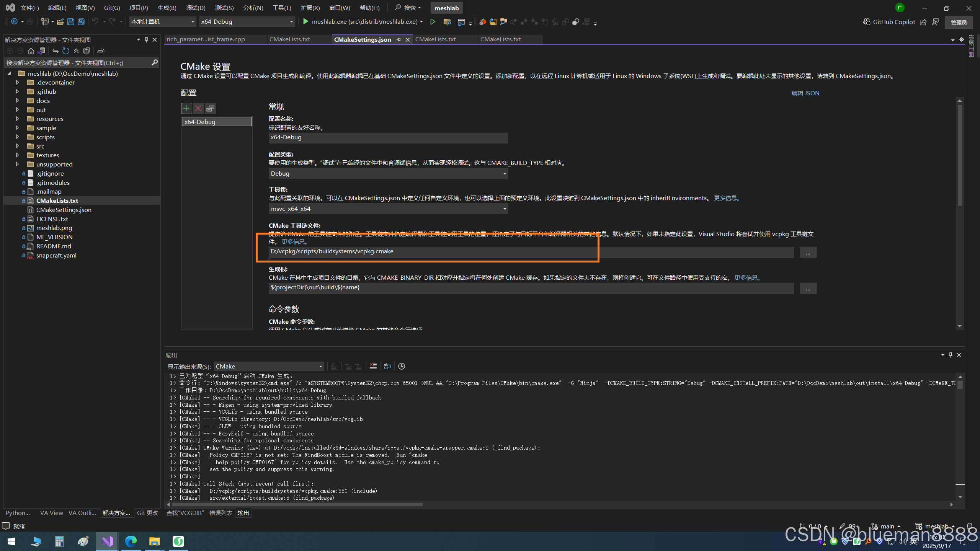This screenshot has height=551, width=980.
Task: Click the Navigate backward toolbar arrow
Action: point(14,22)
